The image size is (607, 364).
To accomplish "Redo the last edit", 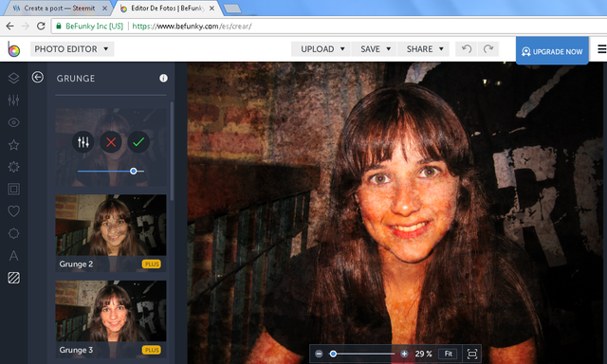I will pos(488,49).
